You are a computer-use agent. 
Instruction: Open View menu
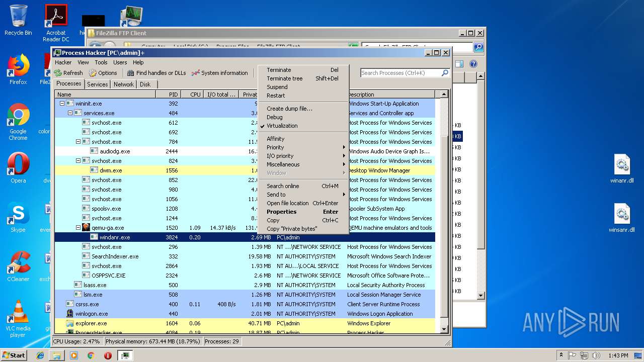[x=83, y=62]
